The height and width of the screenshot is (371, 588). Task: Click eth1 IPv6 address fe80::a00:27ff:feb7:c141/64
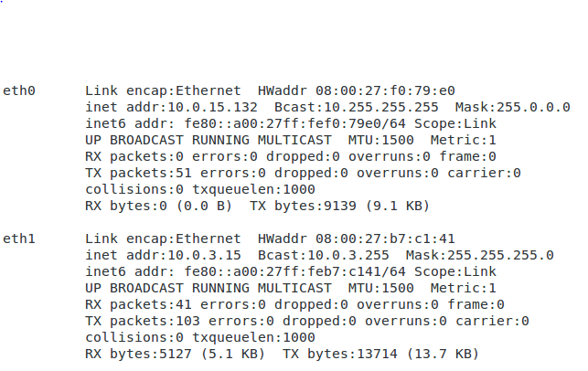293,271
